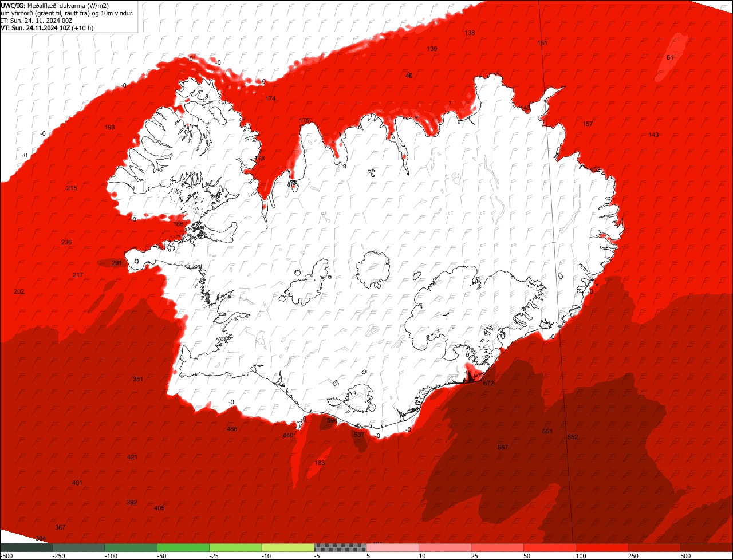Click the map value '152' by the east coast

(596, 169)
